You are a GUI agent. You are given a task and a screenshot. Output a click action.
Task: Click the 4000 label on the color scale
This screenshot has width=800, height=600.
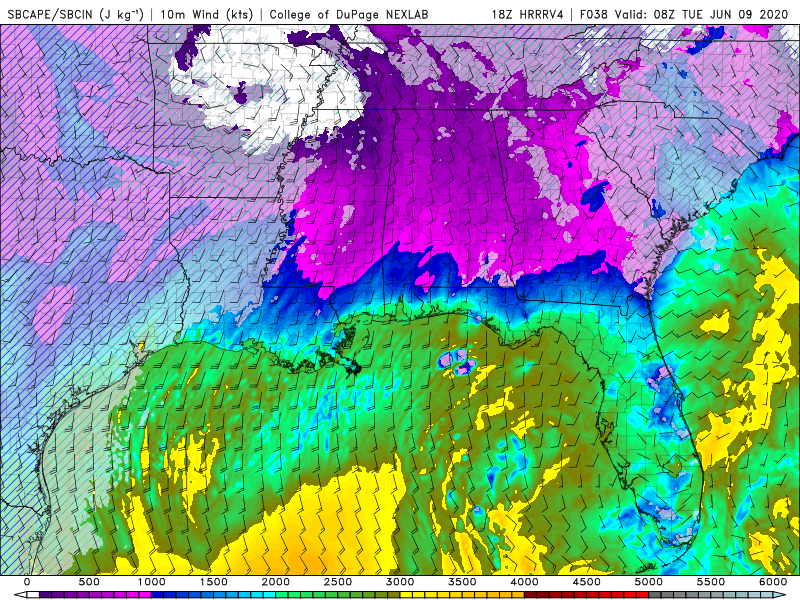pyautogui.click(x=524, y=582)
